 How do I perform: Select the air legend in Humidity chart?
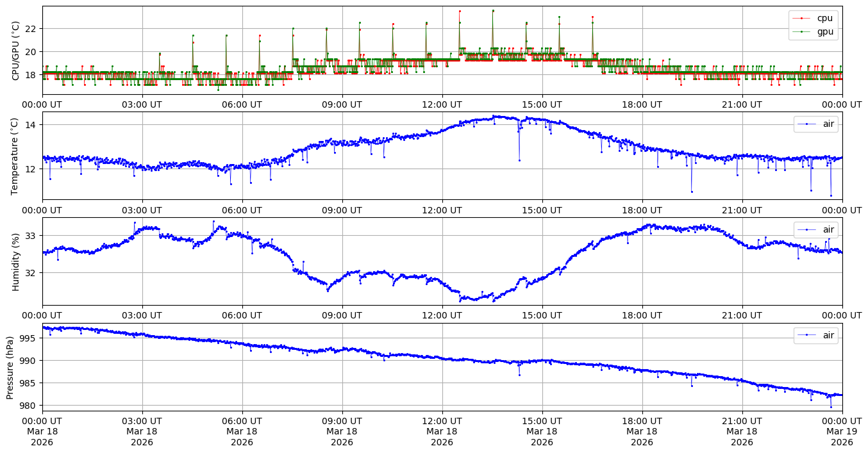(x=829, y=229)
